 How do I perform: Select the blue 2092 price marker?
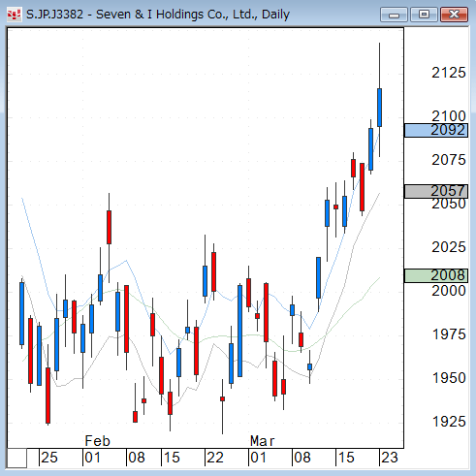click(436, 130)
